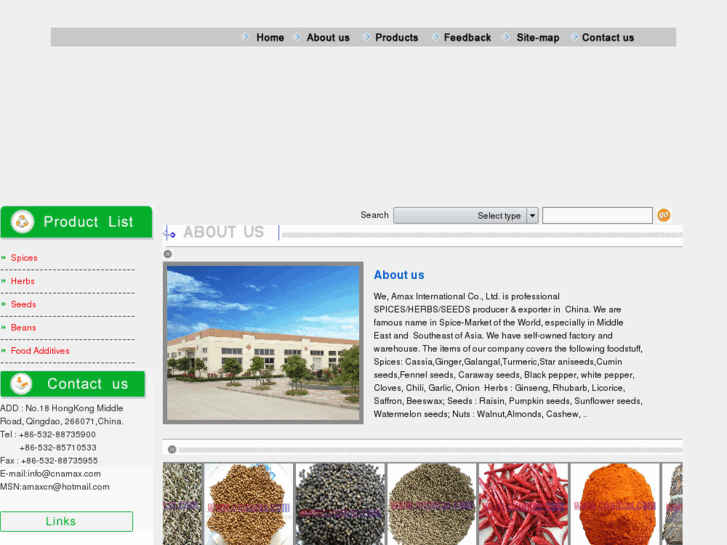Click the Links button in sidebar

click(67, 521)
